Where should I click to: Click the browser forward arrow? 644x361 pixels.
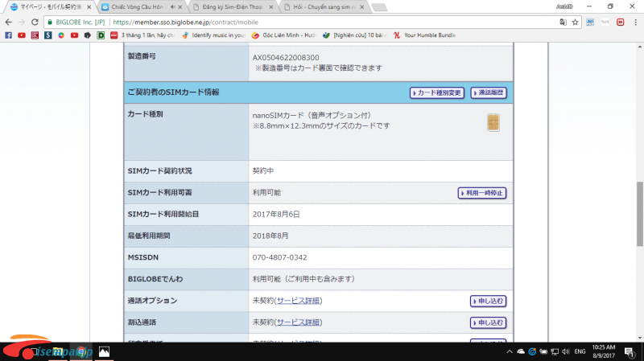pos(22,23)
